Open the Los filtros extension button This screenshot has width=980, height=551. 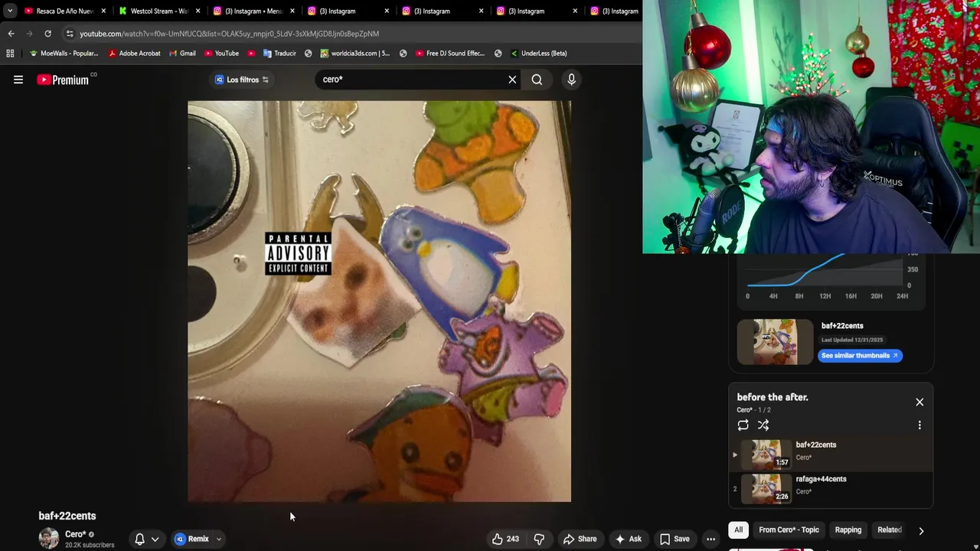(x=242, y=80)
